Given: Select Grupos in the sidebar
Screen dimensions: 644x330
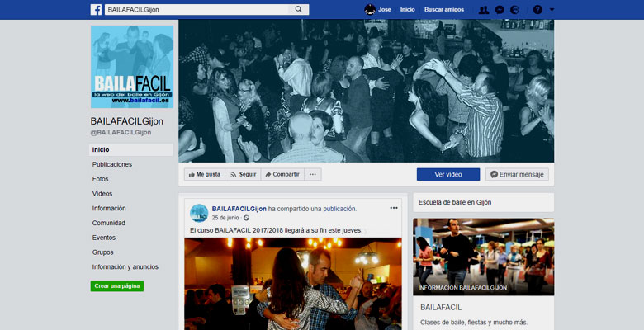Looking at the screenshot, I should (x=102, y=252).
